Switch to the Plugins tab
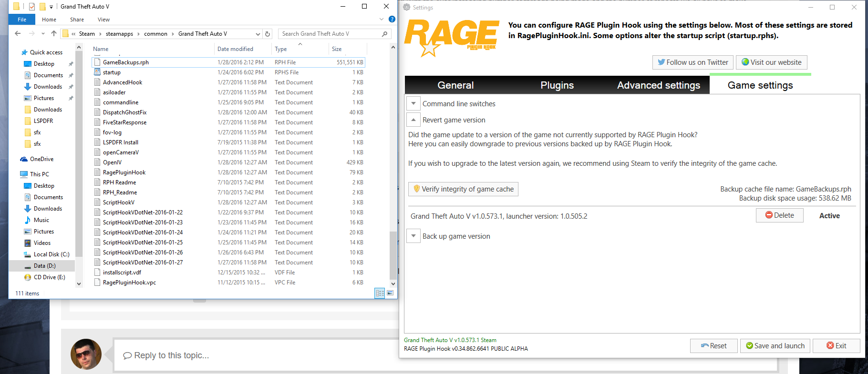Viewport: 868px width, 374px height. 557,85
